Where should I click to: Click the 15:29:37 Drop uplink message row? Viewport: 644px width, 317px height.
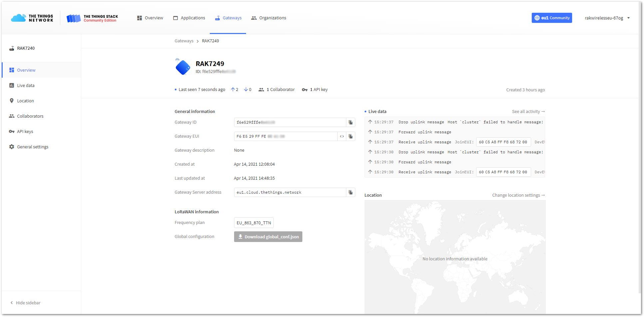[x=455, y=122]
